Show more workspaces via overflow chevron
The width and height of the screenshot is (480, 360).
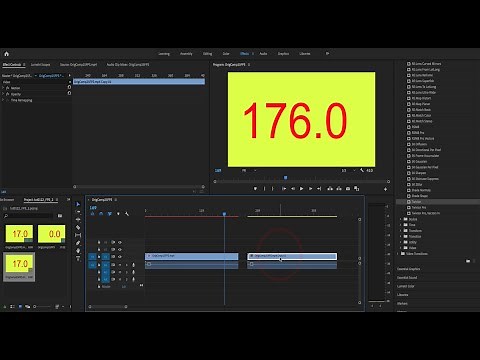tap(327, 53)
